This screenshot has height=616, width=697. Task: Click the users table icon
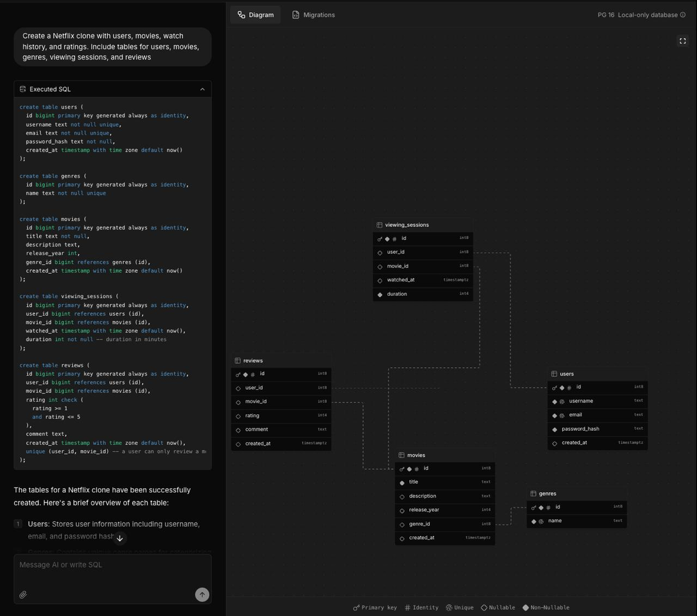[x=554, y=374]
